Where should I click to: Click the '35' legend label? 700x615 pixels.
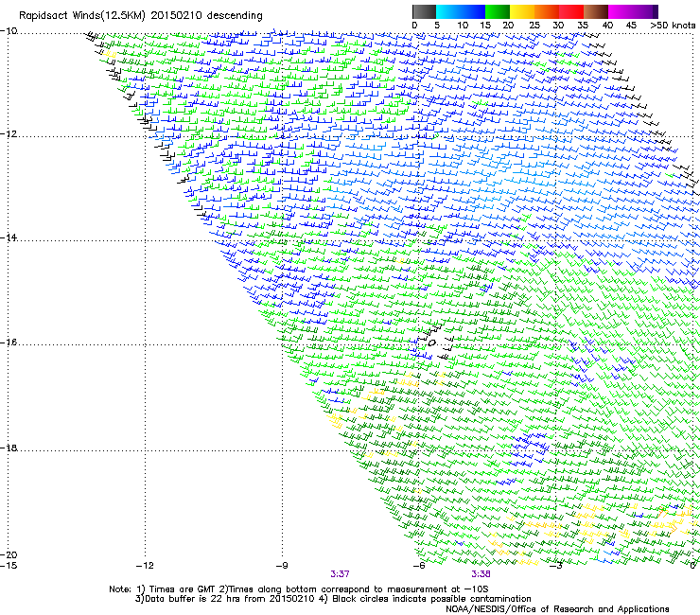583,26
